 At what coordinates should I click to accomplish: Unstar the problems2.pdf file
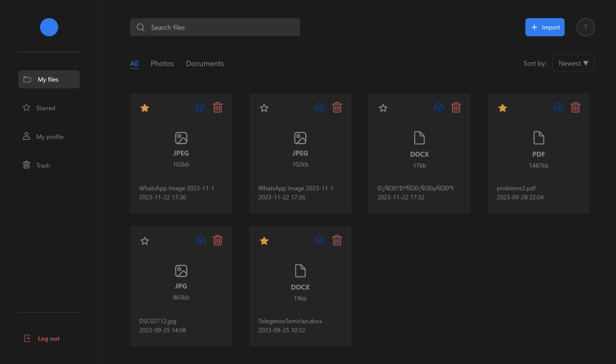click(502, 108)
